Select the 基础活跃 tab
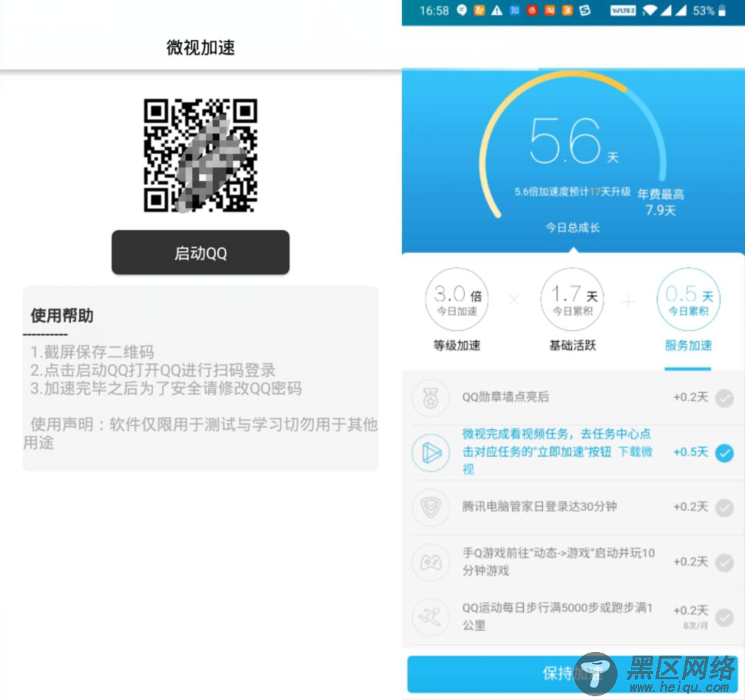 [573, 346]
